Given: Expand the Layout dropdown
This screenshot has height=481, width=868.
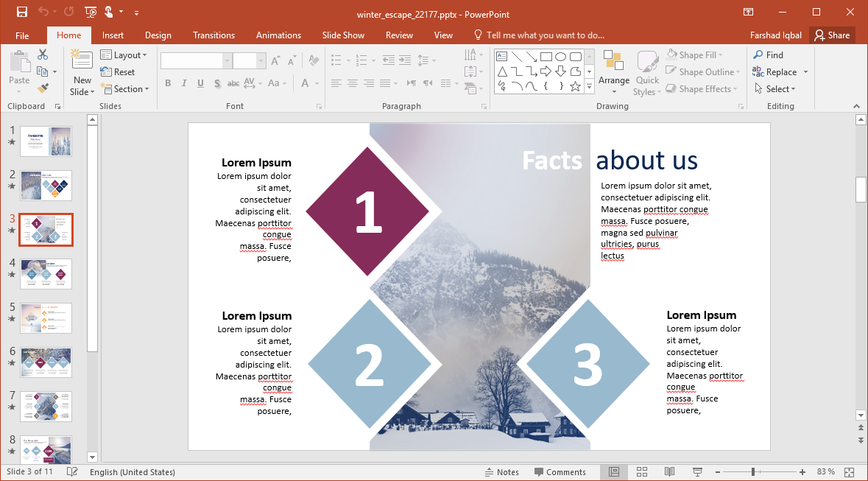Looking at the screenshot, I should [x=124, y=55].
